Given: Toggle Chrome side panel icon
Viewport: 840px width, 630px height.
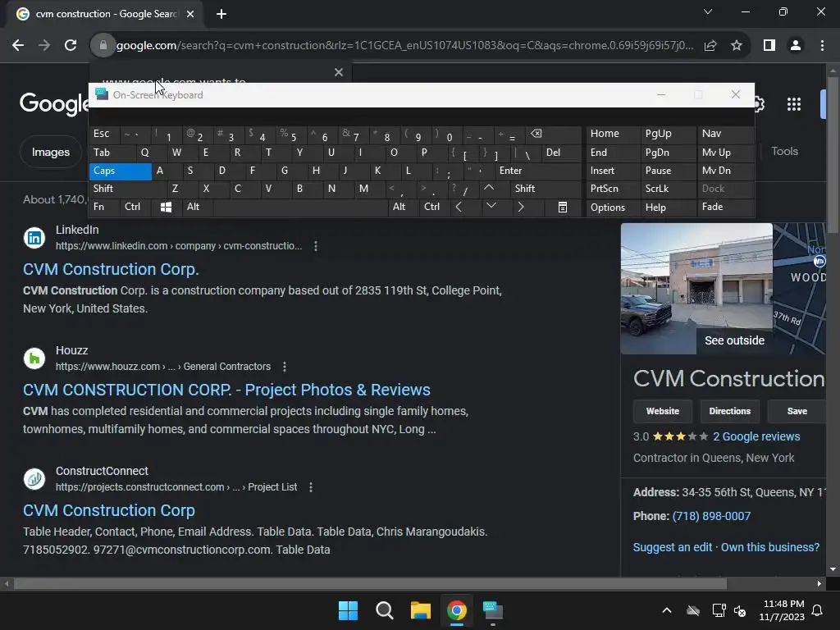Looking at the screenshot, I should [769, 46].
